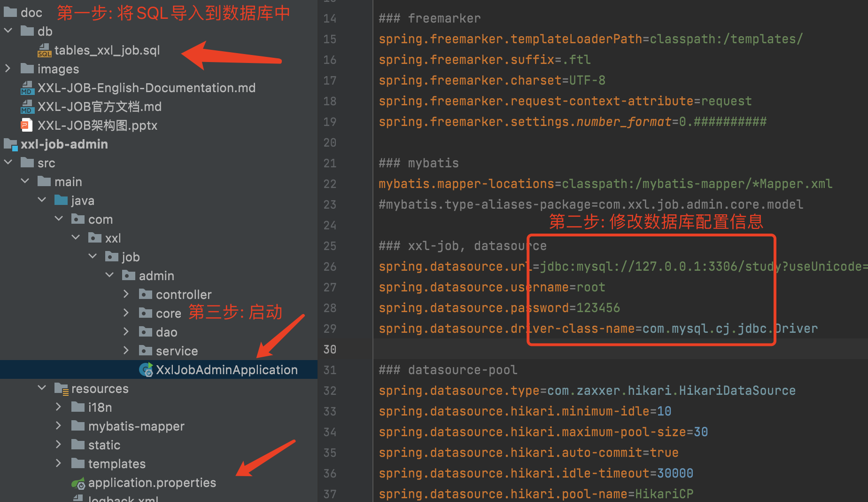Screen dimensions: 868x502
Task: Click line number 26 in gutter
Action: (330, 267)
